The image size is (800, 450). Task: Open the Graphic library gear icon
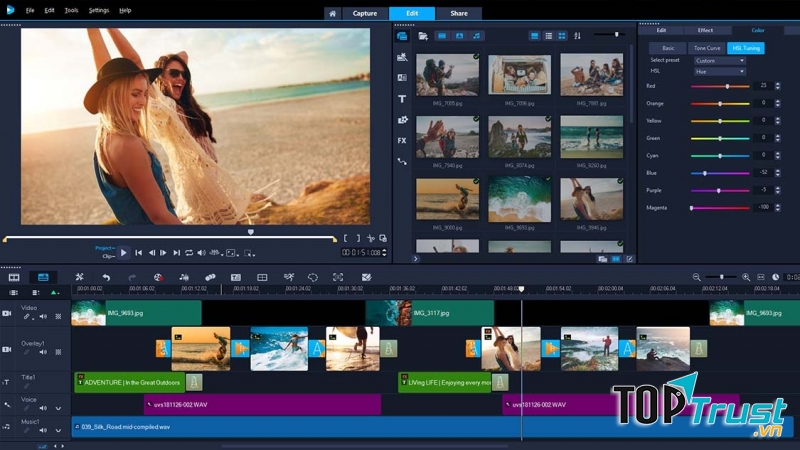tap(402, 119)
